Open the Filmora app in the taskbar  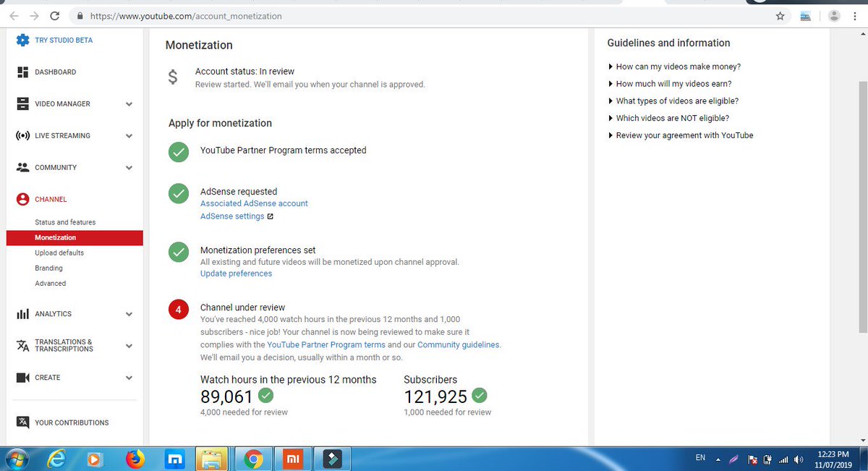(x=331, y=459)
